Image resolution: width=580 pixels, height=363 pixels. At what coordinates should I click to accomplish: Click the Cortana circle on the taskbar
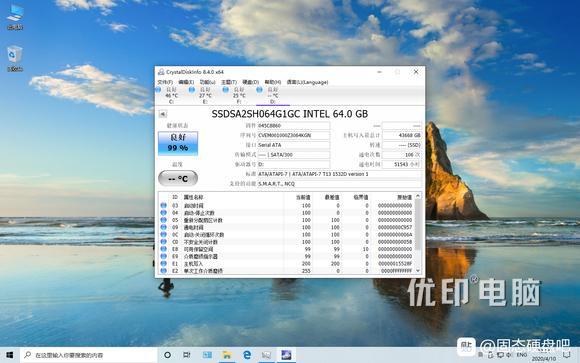coord(167,355)
